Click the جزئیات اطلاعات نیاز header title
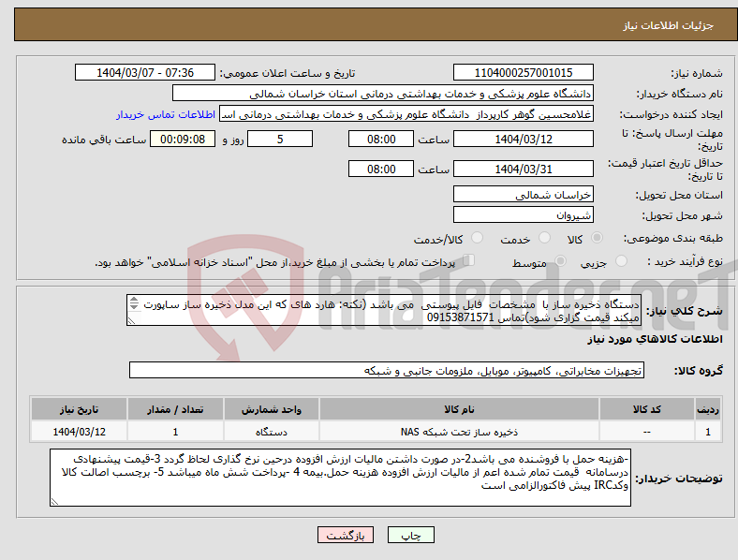The height and width of the screenshot is (560, 738). (669, 25)
